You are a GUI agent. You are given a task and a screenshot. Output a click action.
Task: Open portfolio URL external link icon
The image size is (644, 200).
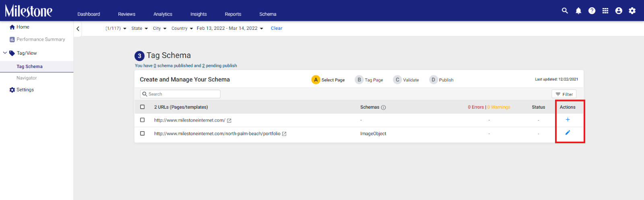[284, 134]
